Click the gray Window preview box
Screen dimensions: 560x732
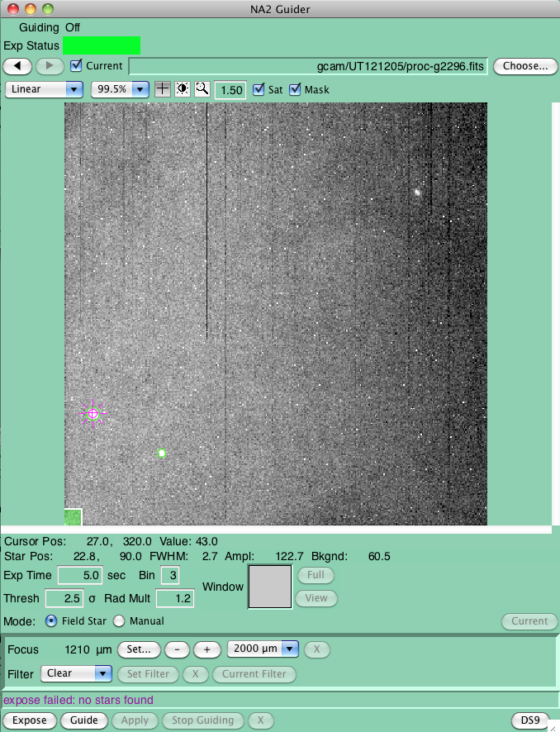(270, 587)
